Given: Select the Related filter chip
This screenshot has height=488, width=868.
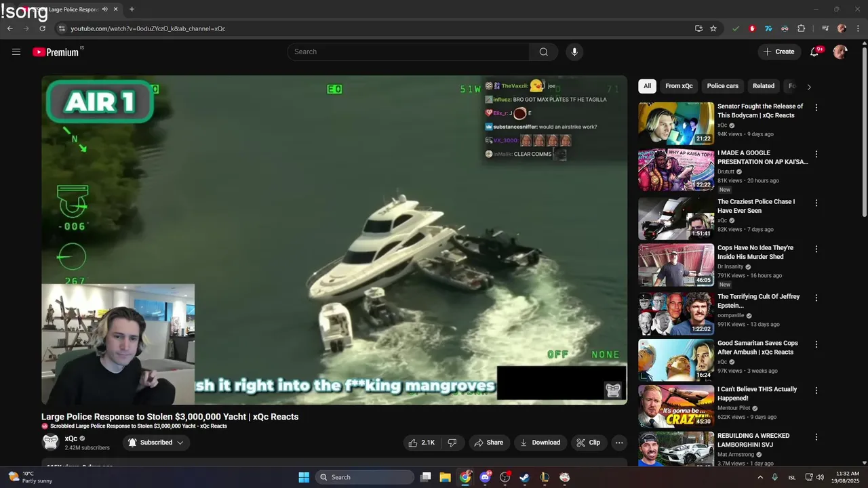Looking at the screenshot, I should pos(764,86).
